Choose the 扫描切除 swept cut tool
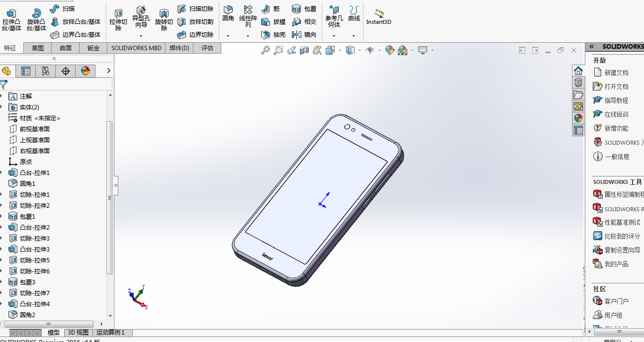The height and width of the screenshot is (342, 644). click(195, 9)
